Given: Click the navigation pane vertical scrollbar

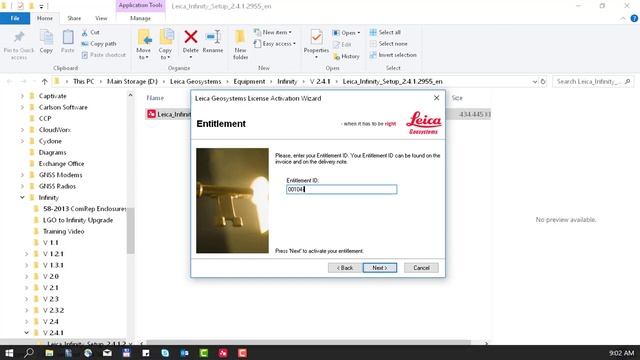Looking at the screenshot, I should point(130,231).
